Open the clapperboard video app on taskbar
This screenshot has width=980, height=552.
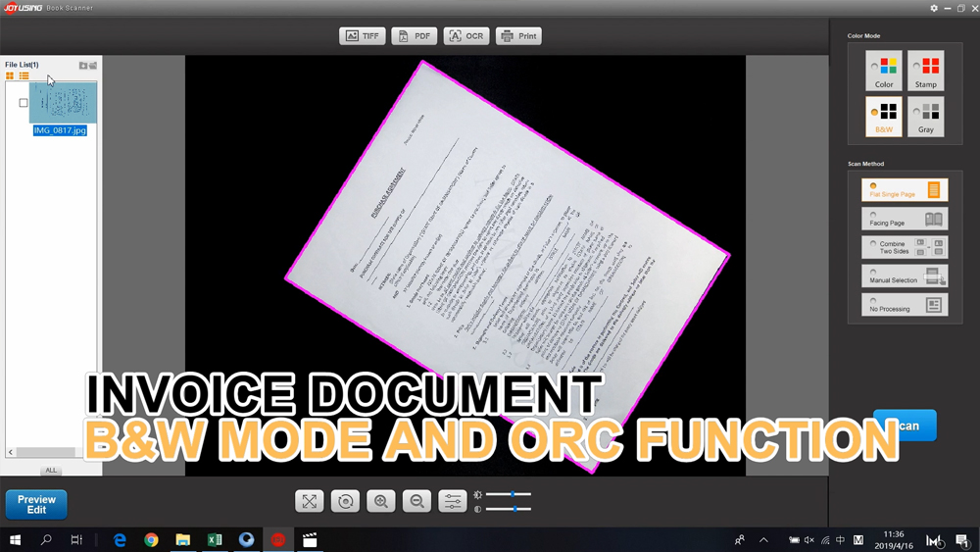(x=310, y=539)
